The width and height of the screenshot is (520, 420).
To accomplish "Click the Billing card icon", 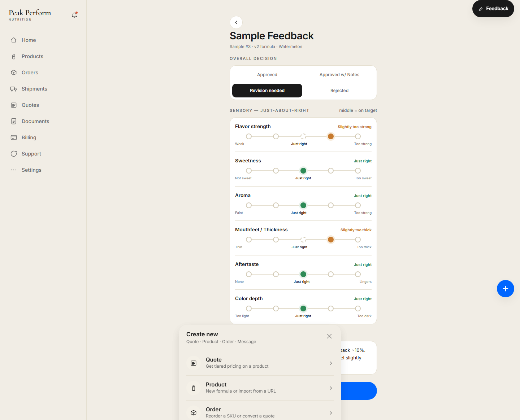I will [14, 137].
